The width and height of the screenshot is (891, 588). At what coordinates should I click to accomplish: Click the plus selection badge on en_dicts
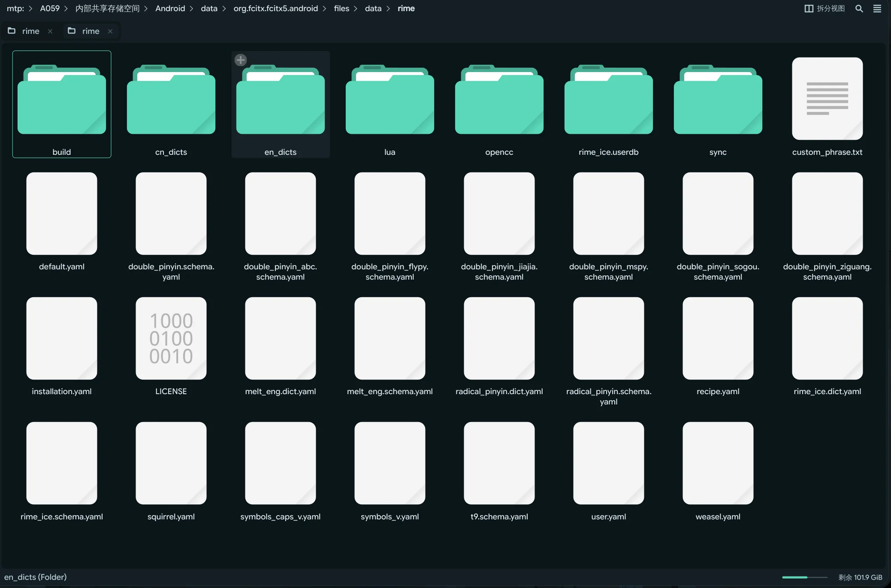(241, 60)
